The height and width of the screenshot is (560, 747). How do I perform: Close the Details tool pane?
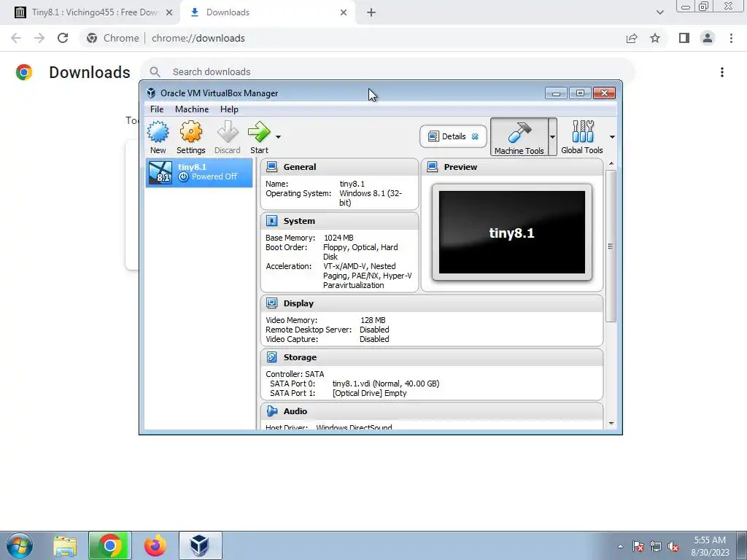tap(475, 136)
